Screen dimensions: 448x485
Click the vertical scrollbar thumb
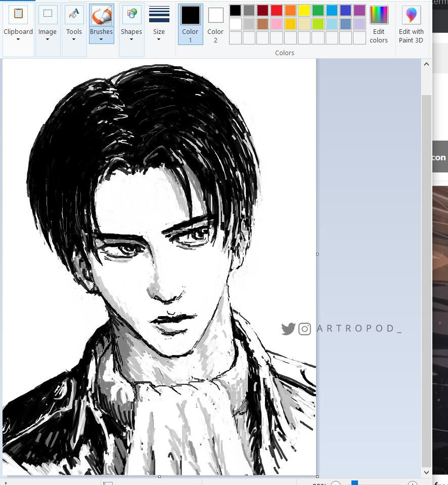click(426, 281)
